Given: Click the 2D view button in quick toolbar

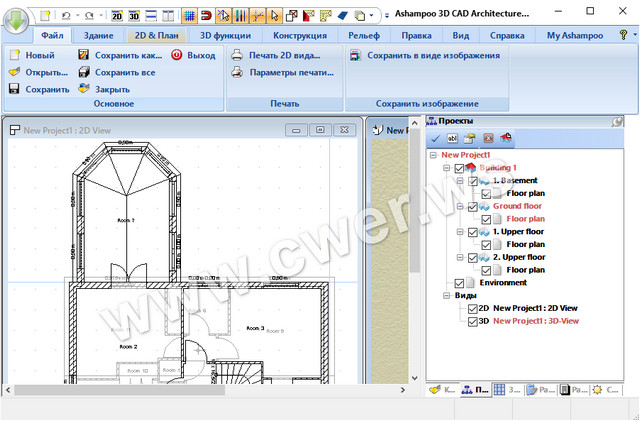Looking at the screenshot, I should point(116,16).
